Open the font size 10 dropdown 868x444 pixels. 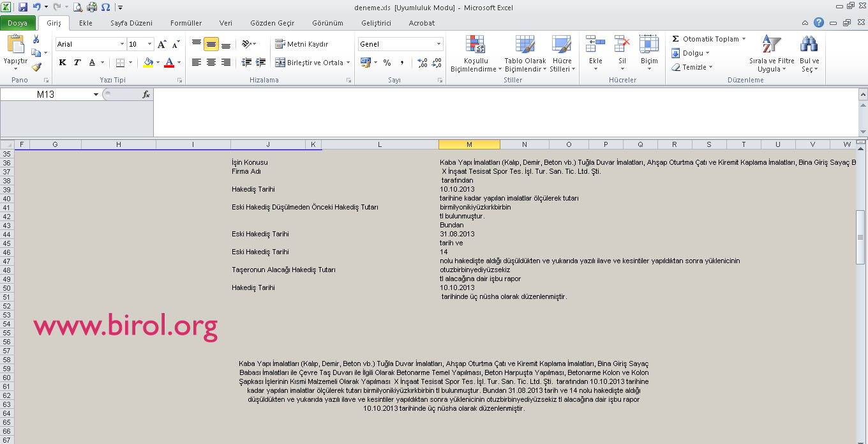pyautogui.click(x=150, y=44)
